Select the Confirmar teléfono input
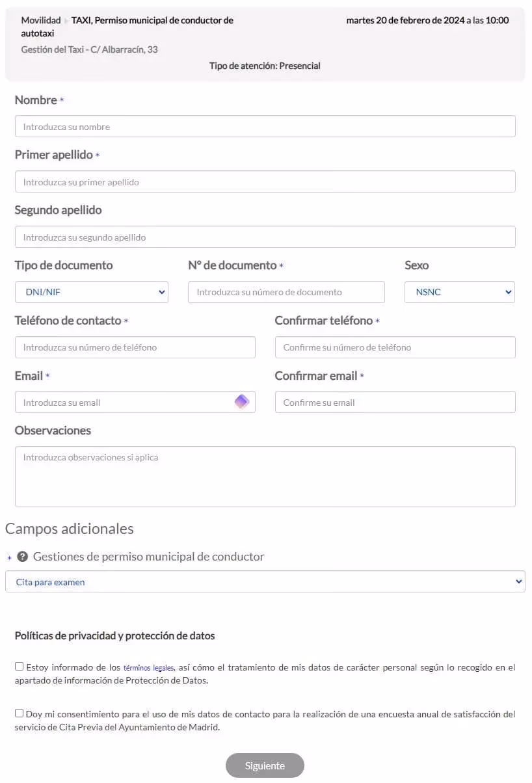532x783 pixels. point(395,347)
